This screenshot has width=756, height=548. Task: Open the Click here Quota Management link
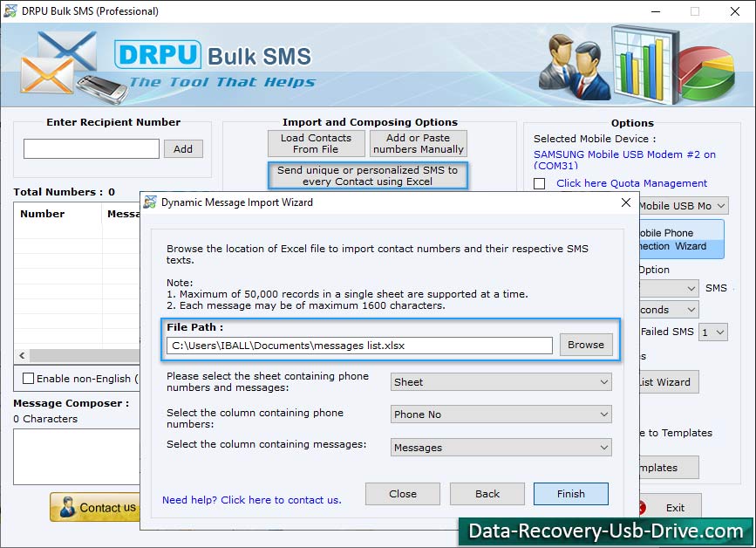pos(631,183)
